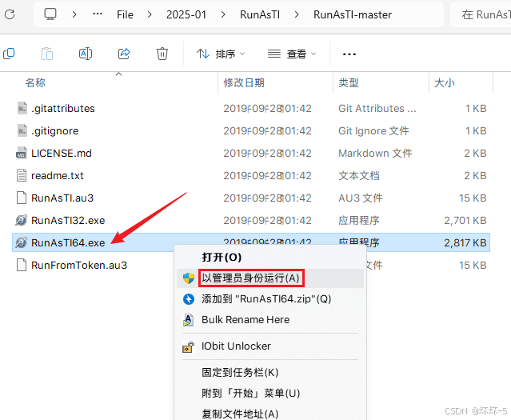Click 文本文档 type cell of readme.txt

pos(359,176)
